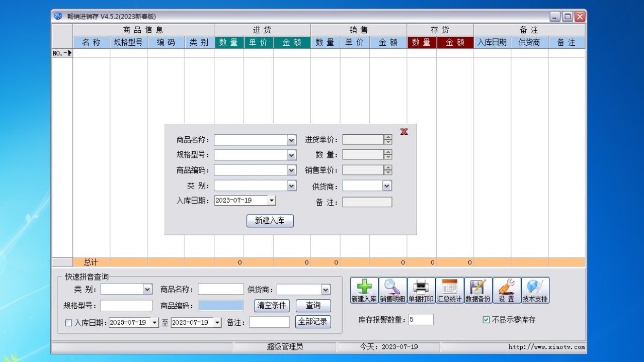Launch 数据备份 data backup icon
Image resolution: width=644 pixels, height=362 pixels.
tap(477, 290)
